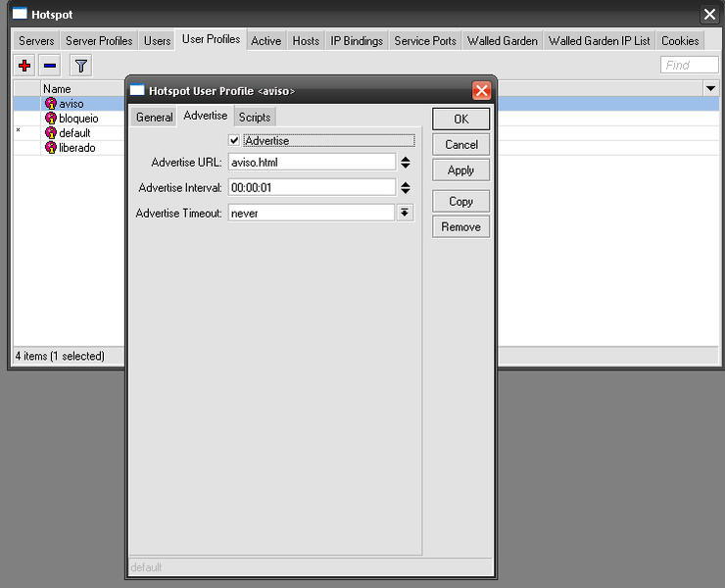Image resolution: width=725 pixels, height=588 pixels.
Task: Click the Advertise URL field
Action: click(313, 163)
